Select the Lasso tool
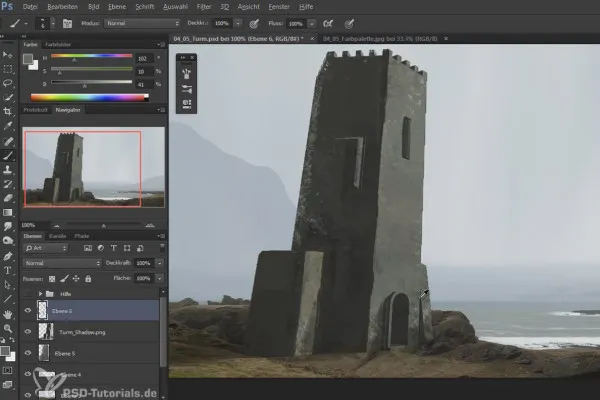 tap(8, 83)
